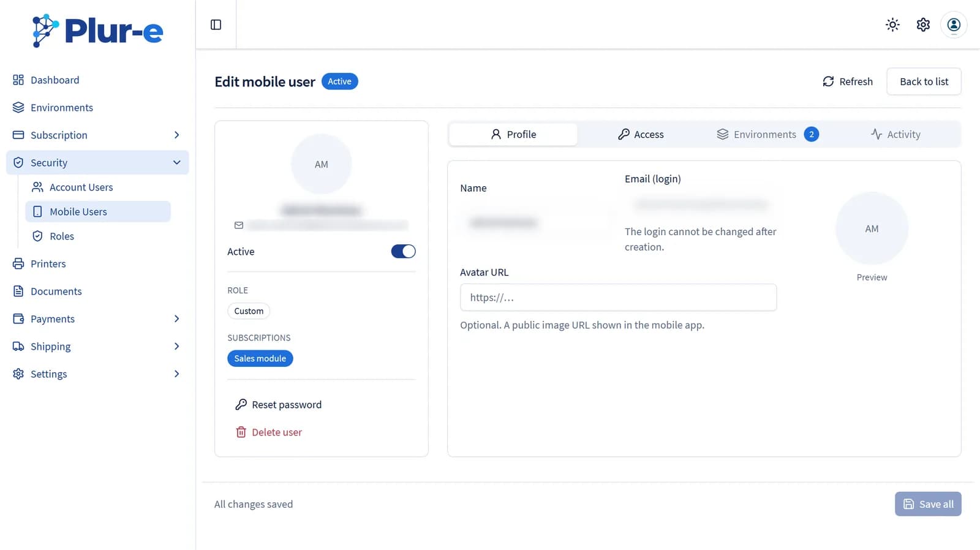Click the Environments count badge 2

click(x=812, y=134)
